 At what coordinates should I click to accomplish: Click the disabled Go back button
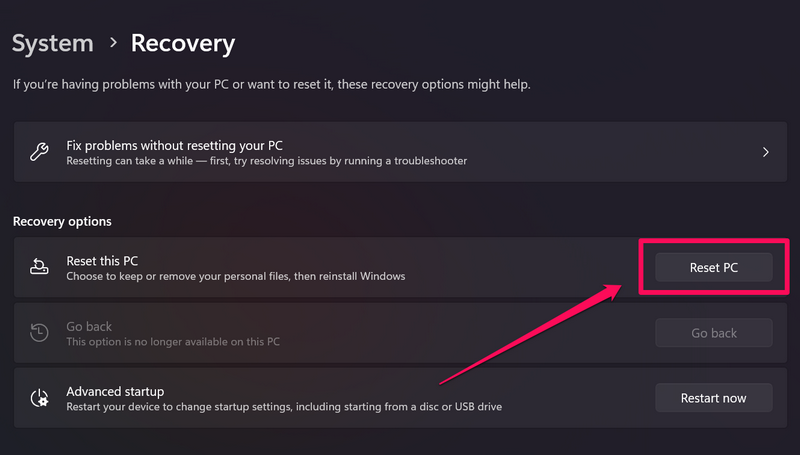pos(713,333)
